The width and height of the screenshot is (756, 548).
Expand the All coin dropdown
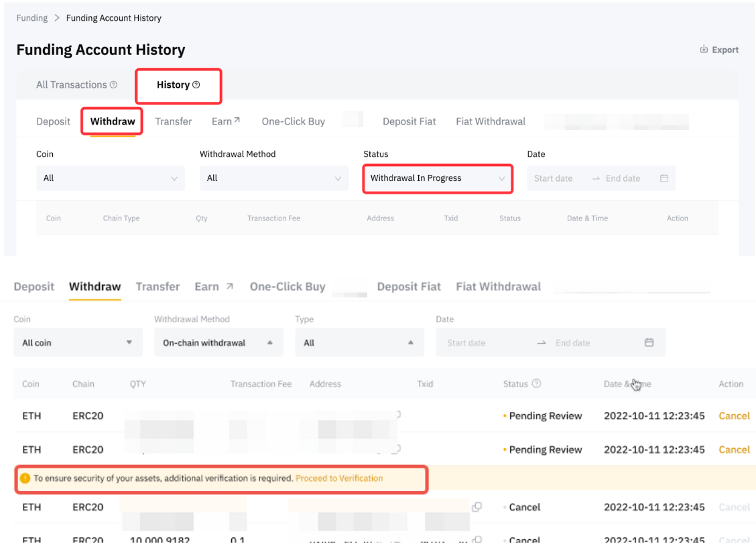click(x=78, y=342)
